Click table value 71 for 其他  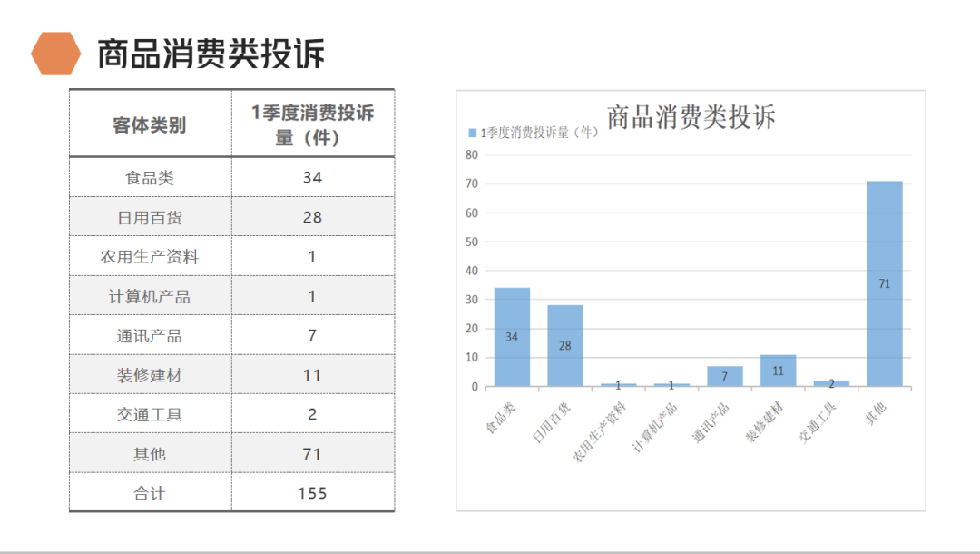[x=312, y=454]
